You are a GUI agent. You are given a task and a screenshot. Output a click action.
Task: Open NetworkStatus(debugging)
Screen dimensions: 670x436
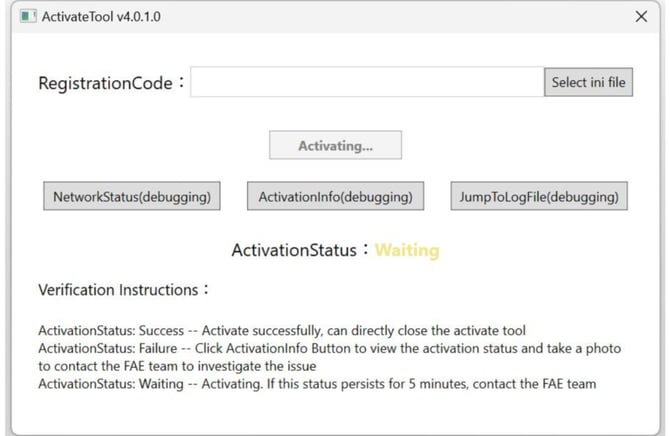(x=132, y=197)
